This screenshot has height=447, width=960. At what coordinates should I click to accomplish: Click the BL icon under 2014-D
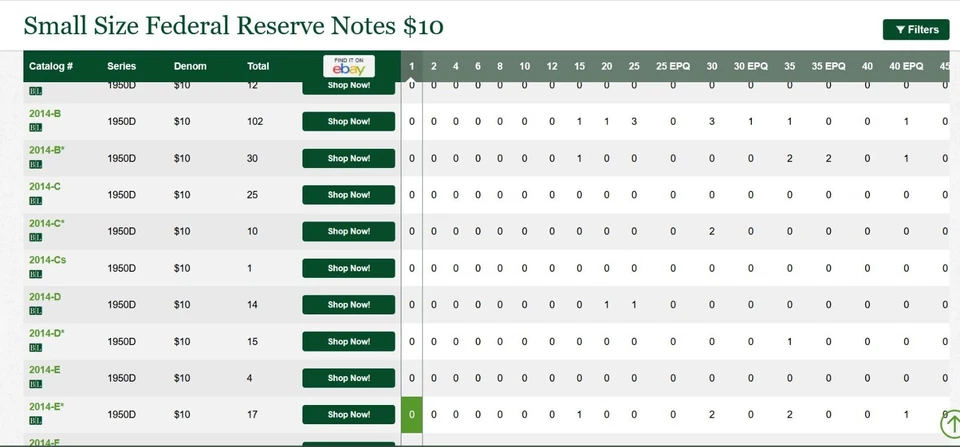coord(36,311)
